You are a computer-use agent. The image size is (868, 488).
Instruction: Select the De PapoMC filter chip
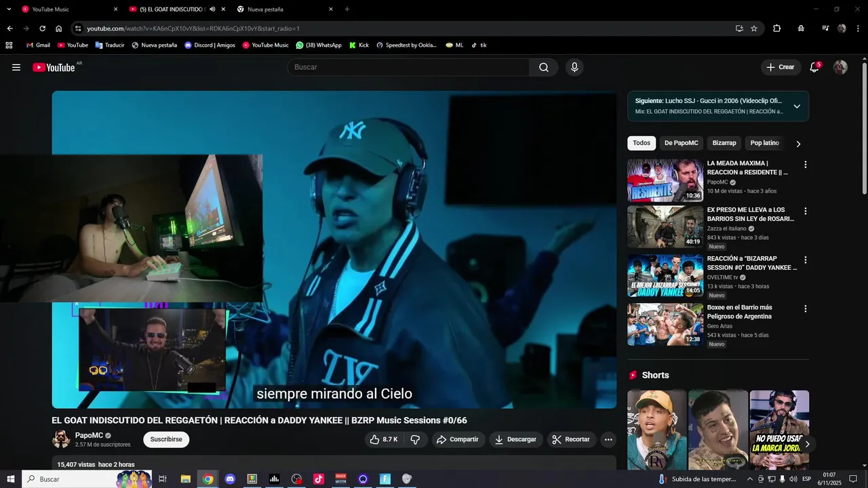coord(681,143)
